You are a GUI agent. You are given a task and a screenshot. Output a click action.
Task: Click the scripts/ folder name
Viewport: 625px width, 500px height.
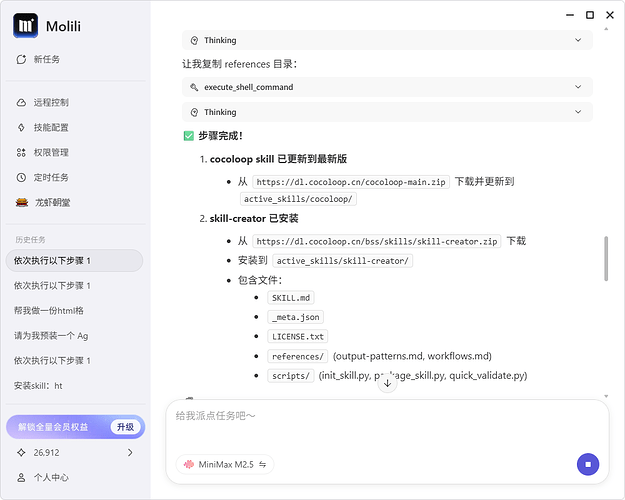[291, 376]
